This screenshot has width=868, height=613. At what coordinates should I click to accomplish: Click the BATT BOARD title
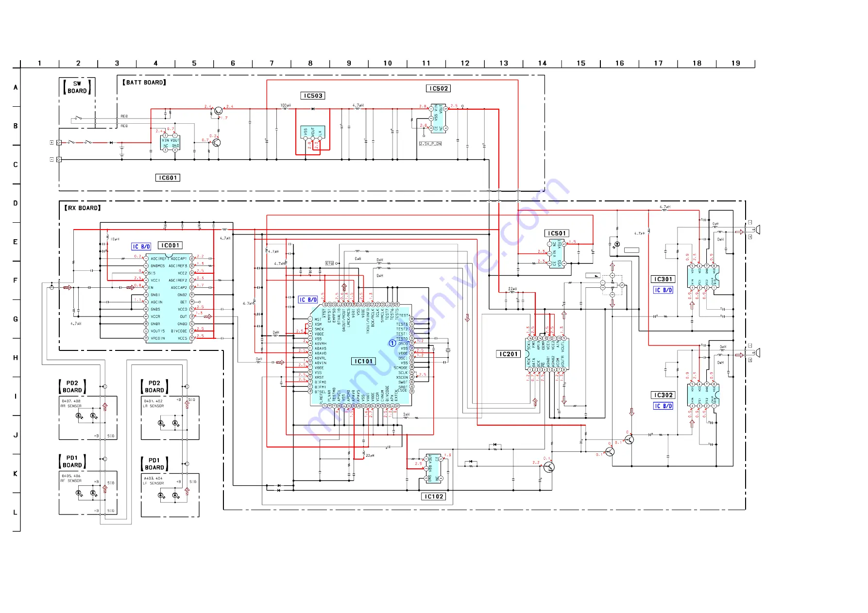144,83
